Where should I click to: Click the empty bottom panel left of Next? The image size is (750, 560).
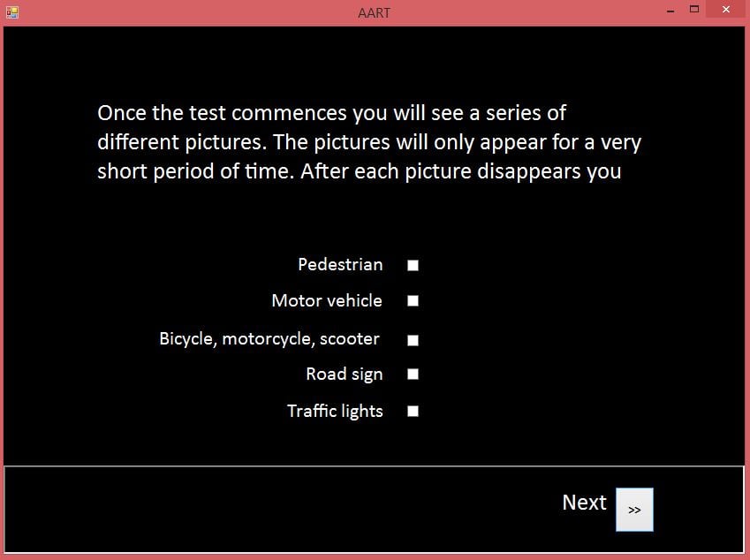265,509
